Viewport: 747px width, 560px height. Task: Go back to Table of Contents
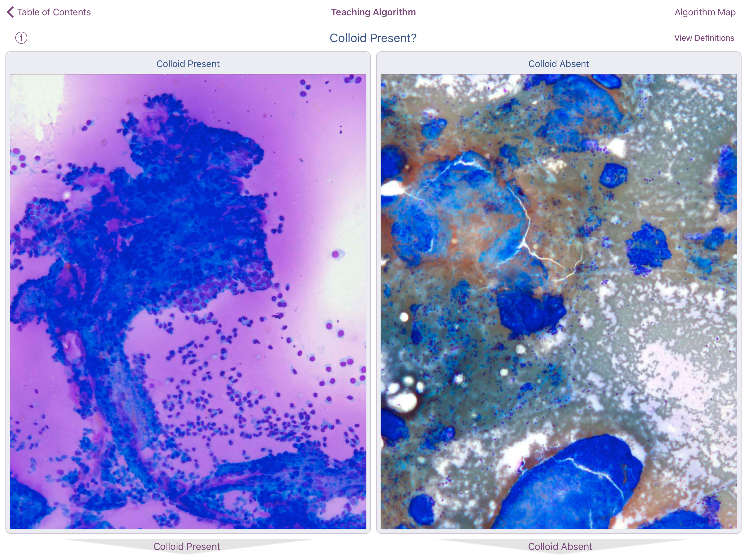coord(54,12)
